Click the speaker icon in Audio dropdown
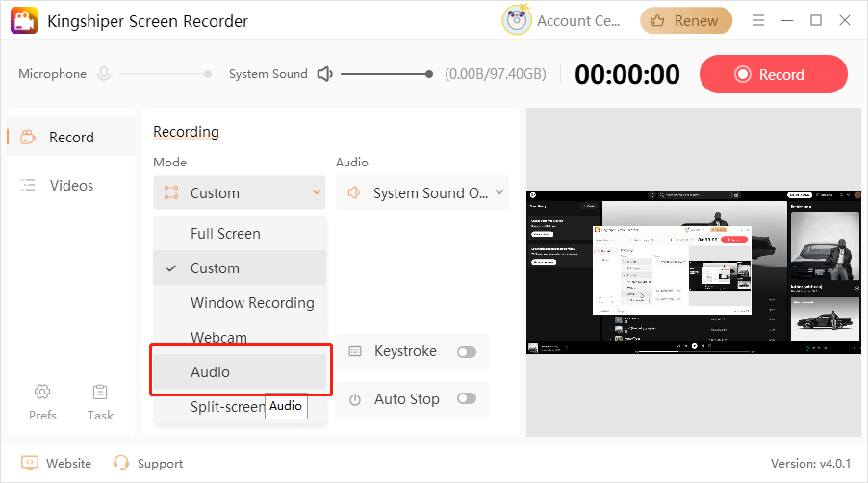868x483 pixels. tap(354, 192)
